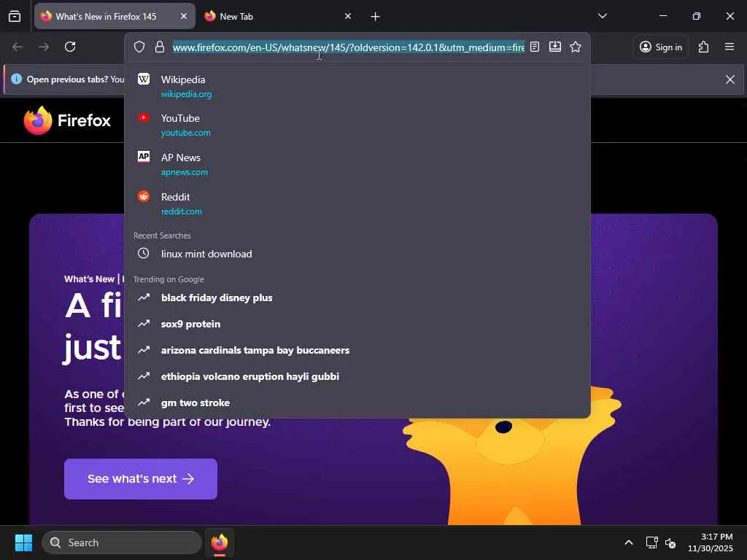Open tracking protection shield icon
Image resolution: width=747 pixels, height=560 pixels.
(x=139, y=47)
